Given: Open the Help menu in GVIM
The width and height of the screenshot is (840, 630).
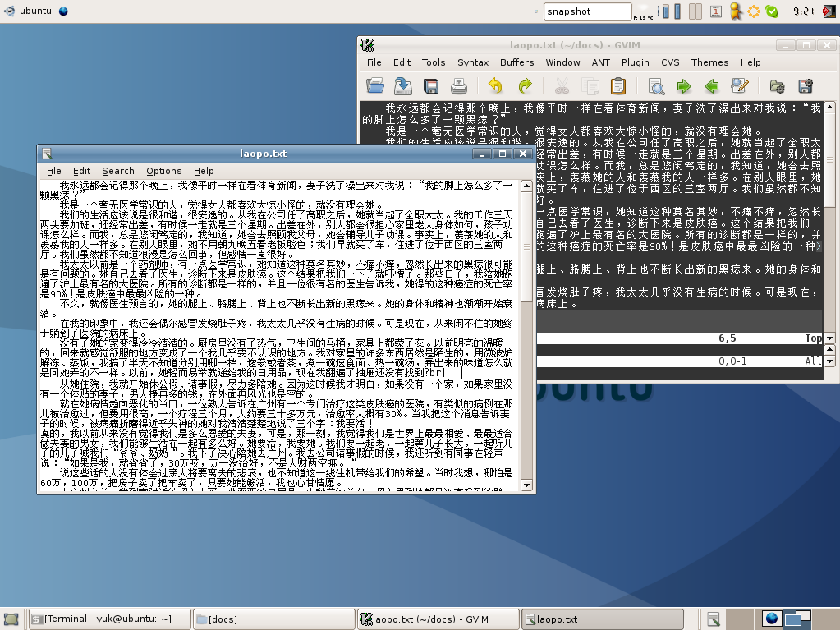Looking at the screenshot, I should click(x=750, y=62).
